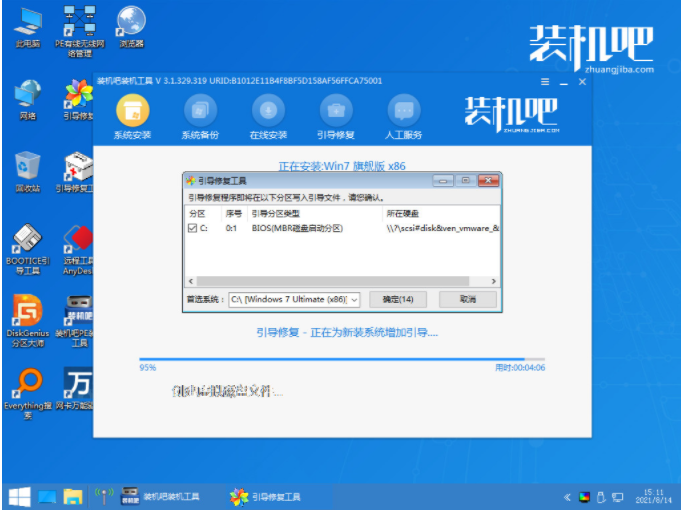This screenshot has height=511, width=681.
Task: Select the 引导修复 toolbox icon
Action: tap(336, 111)
